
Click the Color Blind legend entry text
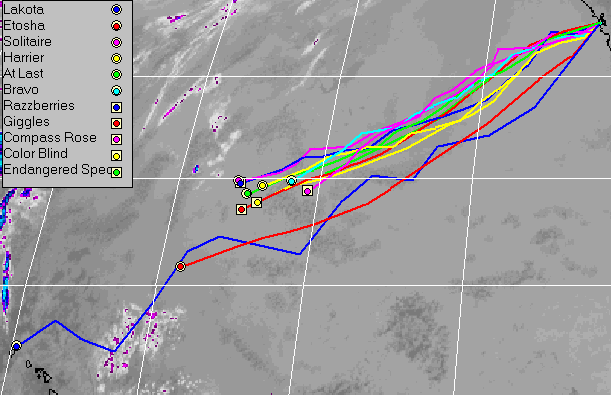pyautogui.click(x=35, y=153)
